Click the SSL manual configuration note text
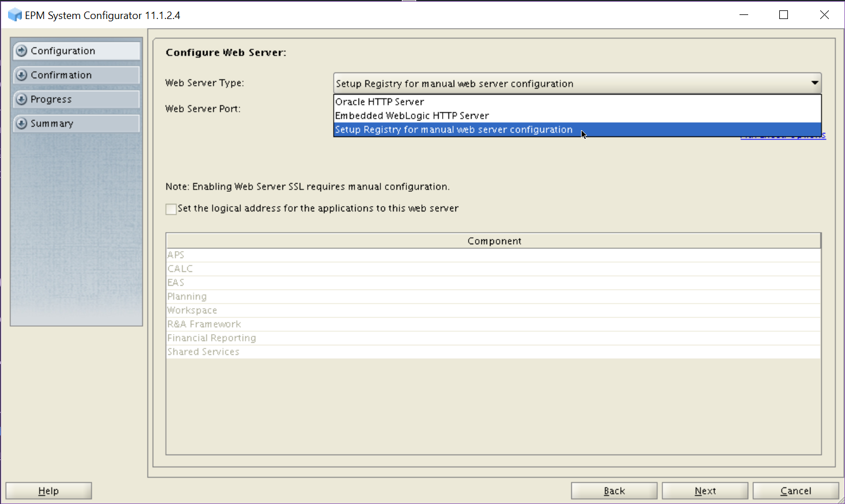845x504 pixels. (307, 187)
